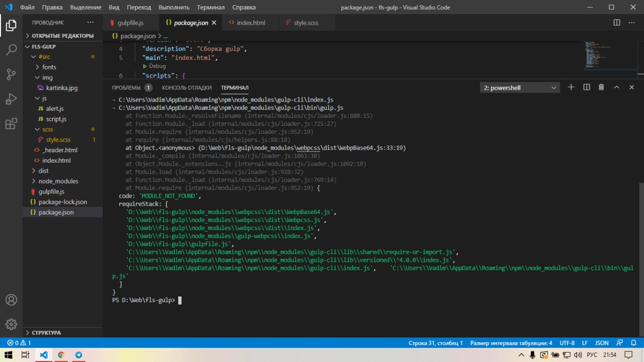The image size is (644, 362).
Task: Change LF end-of-line setting
Action: pos(585,343)
